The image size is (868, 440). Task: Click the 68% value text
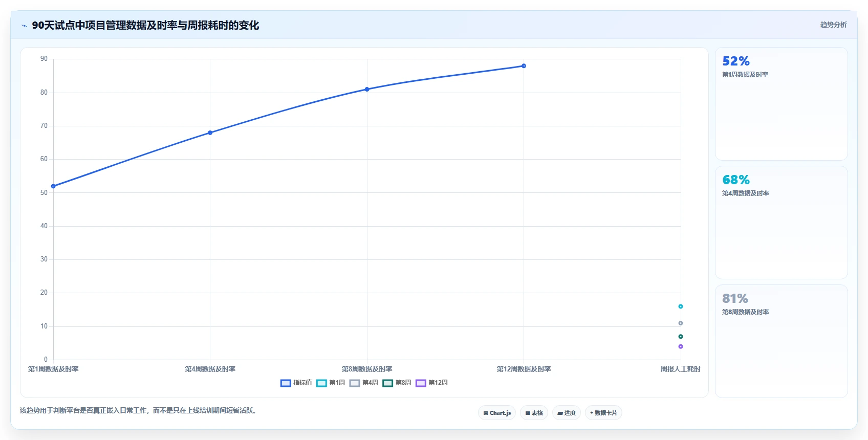pyautogui.click(x=736, y=180)
